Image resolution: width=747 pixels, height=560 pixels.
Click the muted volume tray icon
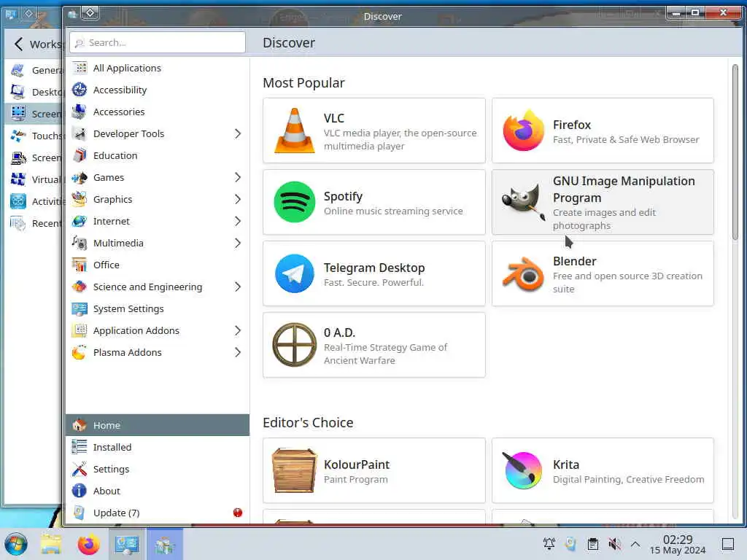pos(614,544)
